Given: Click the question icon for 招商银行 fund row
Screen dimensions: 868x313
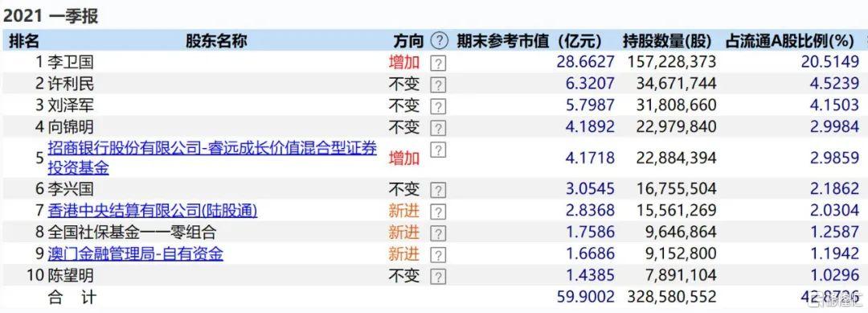Looking at the screenshot, I should tap(438, 150).
